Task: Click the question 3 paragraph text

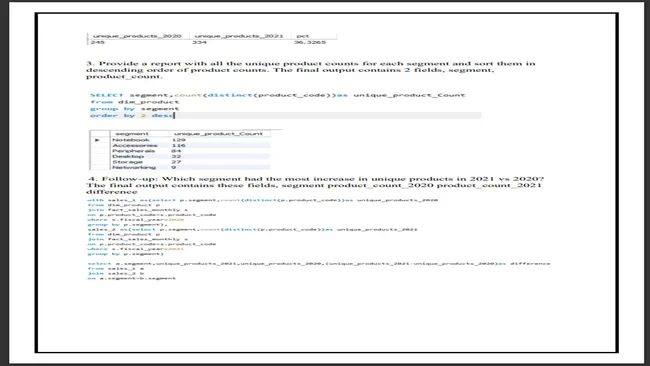Action: coord(311,70)
